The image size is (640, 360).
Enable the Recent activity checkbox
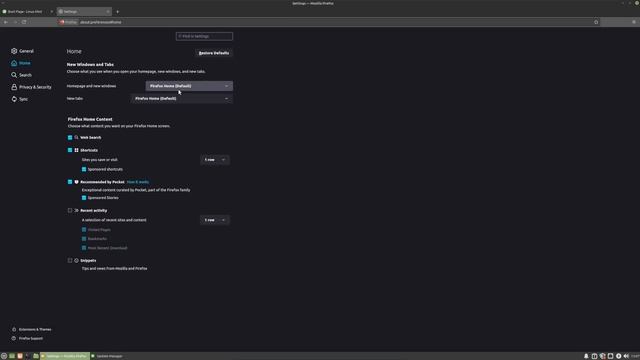click(x=70, y=211)
